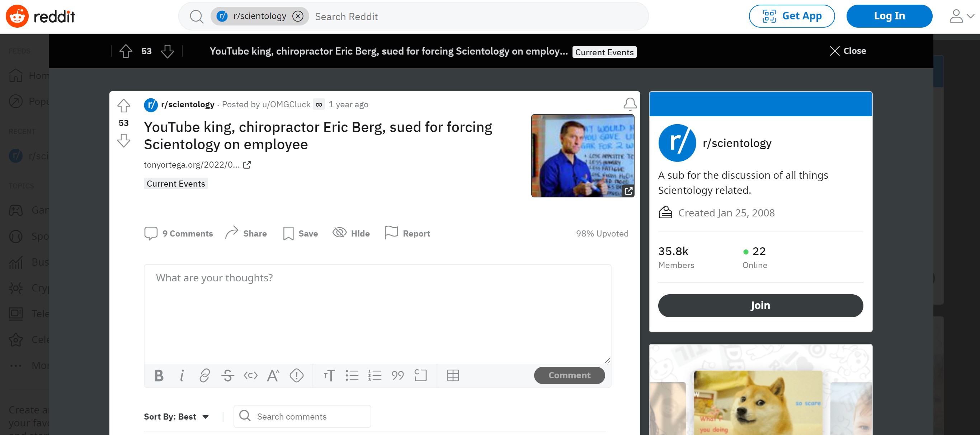980x435 pixels.
Task: Open the Current Events flair tag
Action: point(176,183)
